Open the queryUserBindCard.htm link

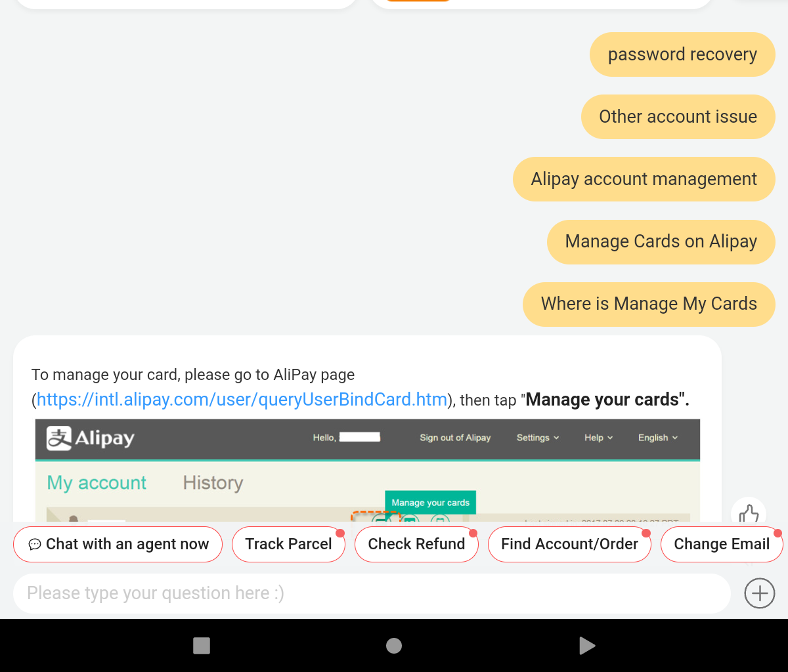click(241, 400)
